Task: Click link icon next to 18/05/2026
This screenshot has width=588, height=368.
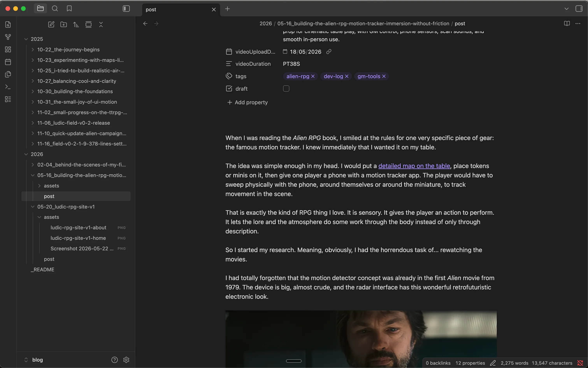Action: point(329,52)
